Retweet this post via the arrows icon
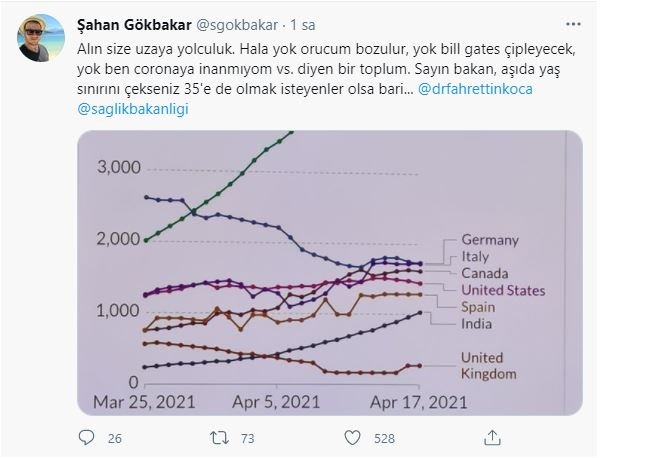This screenshot has width=652, height=458. (x=219, y=438)
